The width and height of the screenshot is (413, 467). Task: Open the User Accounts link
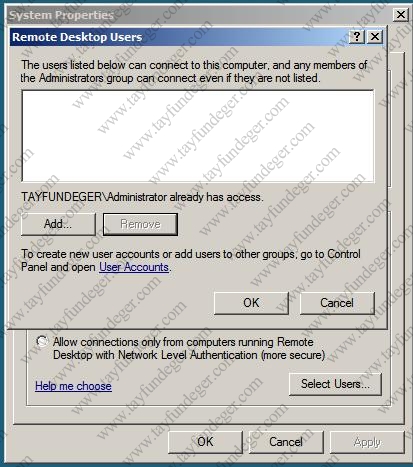(x=134, y=267)
